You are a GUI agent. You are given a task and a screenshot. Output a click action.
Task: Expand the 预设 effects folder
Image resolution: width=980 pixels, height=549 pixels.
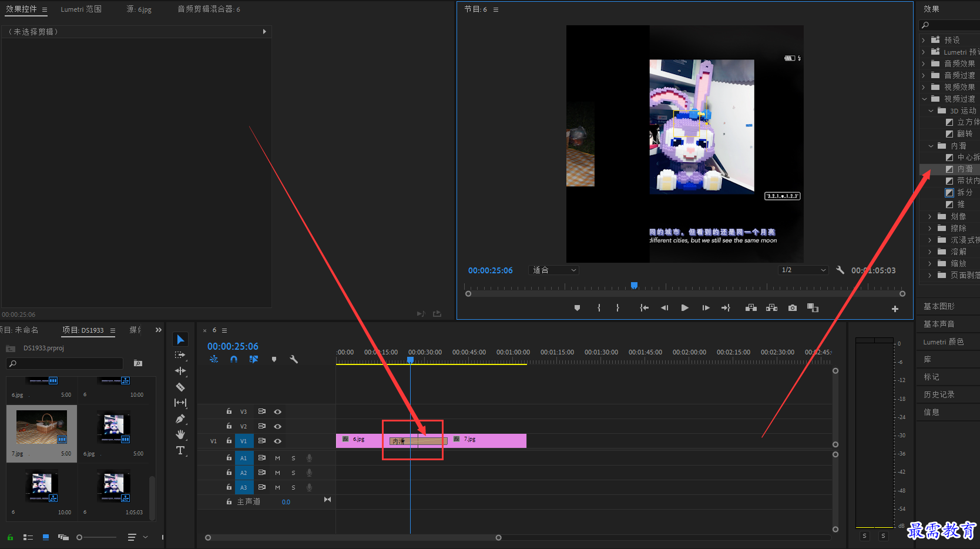924,40
